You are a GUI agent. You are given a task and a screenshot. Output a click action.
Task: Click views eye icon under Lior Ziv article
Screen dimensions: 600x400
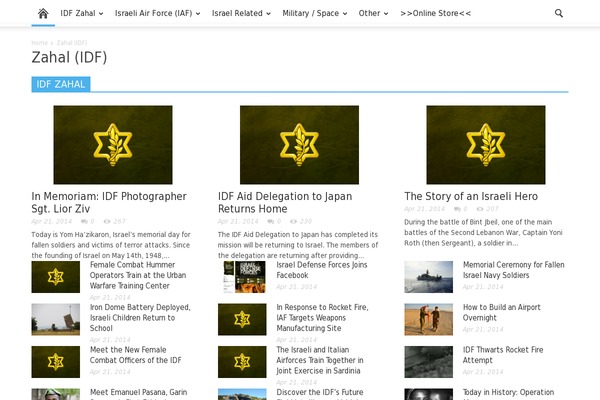point(107,222)
